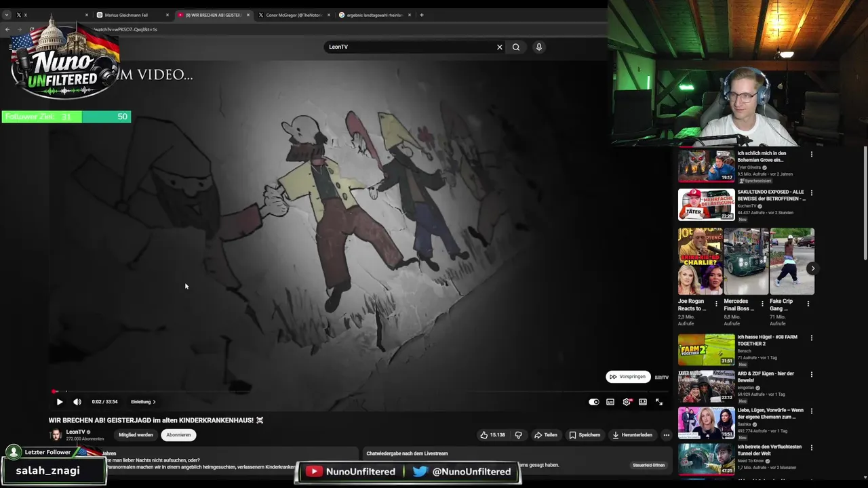Image resolution: width=868 pixels, height=488 pixels.
Task: Open options for Liebe, Lügen, Vorwürfe video
Action: point(811,411)
